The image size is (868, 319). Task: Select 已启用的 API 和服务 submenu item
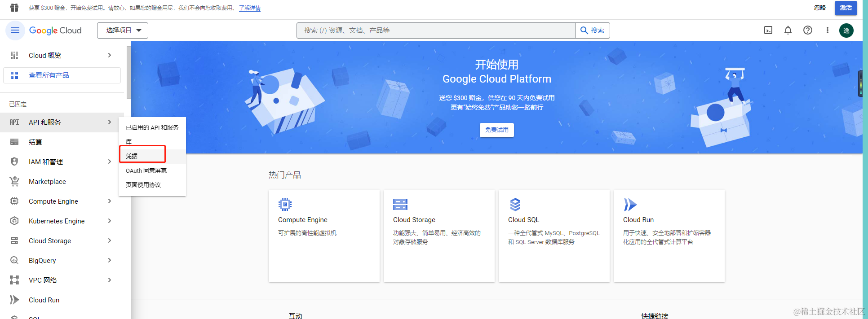152,127
